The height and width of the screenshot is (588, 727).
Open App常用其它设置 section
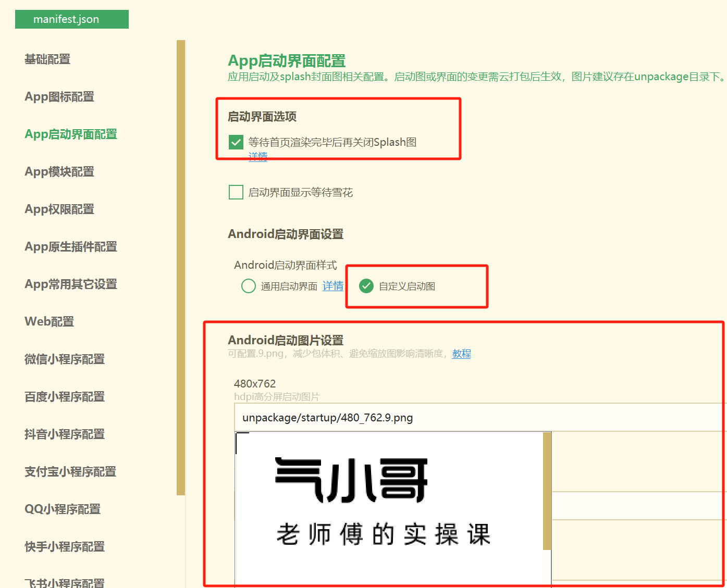click(x=71, y=284)
